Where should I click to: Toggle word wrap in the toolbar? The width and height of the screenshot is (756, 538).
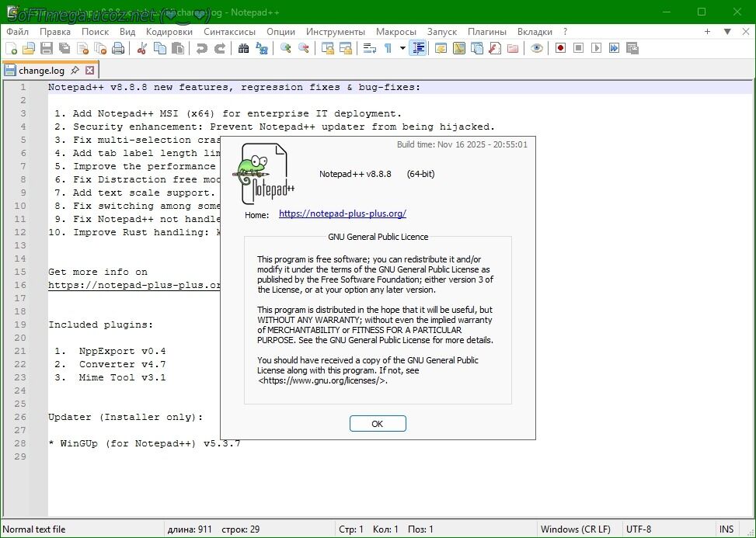point(370,48)
